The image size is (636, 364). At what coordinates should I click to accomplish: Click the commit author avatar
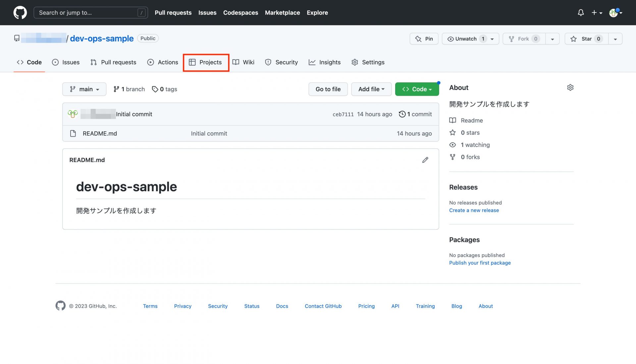pyautogui.click(x=73, y=114)
